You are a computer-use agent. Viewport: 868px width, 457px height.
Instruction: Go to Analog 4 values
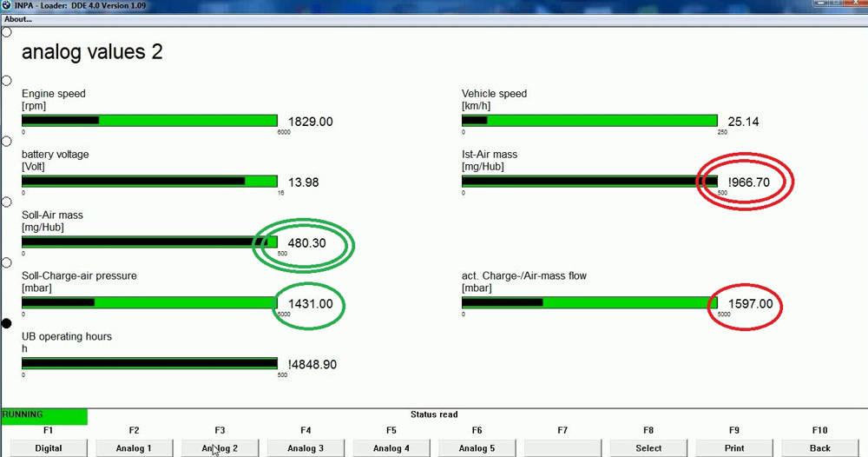tap(391, 448)
